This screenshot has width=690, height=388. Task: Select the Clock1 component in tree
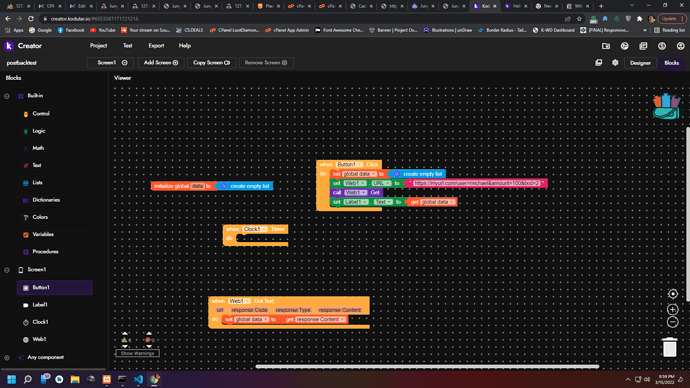click(x=40, y=322)
